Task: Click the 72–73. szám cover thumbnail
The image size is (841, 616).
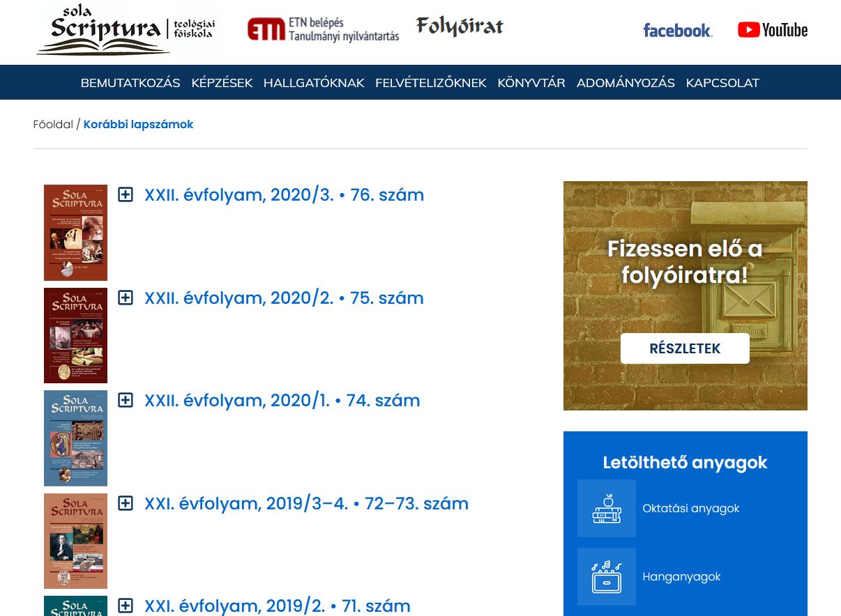Action: [75, 541]
